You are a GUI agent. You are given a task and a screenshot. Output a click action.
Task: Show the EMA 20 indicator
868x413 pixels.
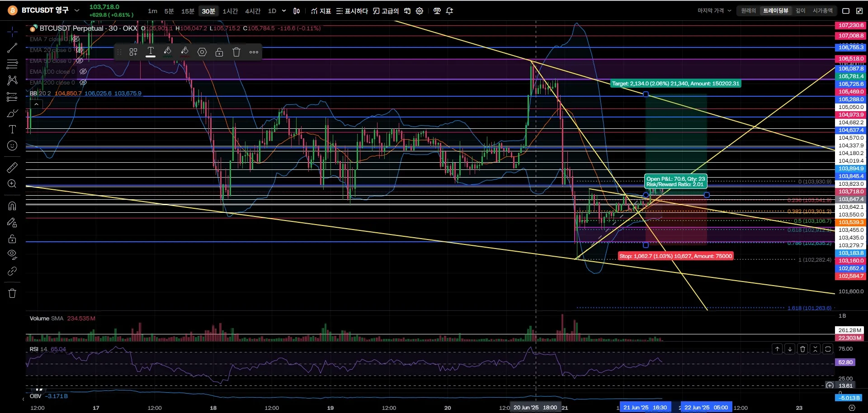[79, 50]
